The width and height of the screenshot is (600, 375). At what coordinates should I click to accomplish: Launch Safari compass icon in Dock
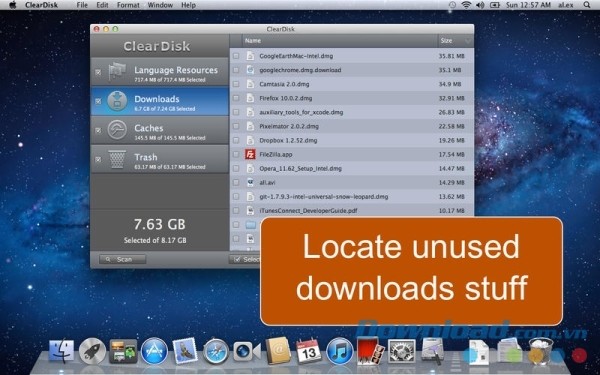pos(216,351)
